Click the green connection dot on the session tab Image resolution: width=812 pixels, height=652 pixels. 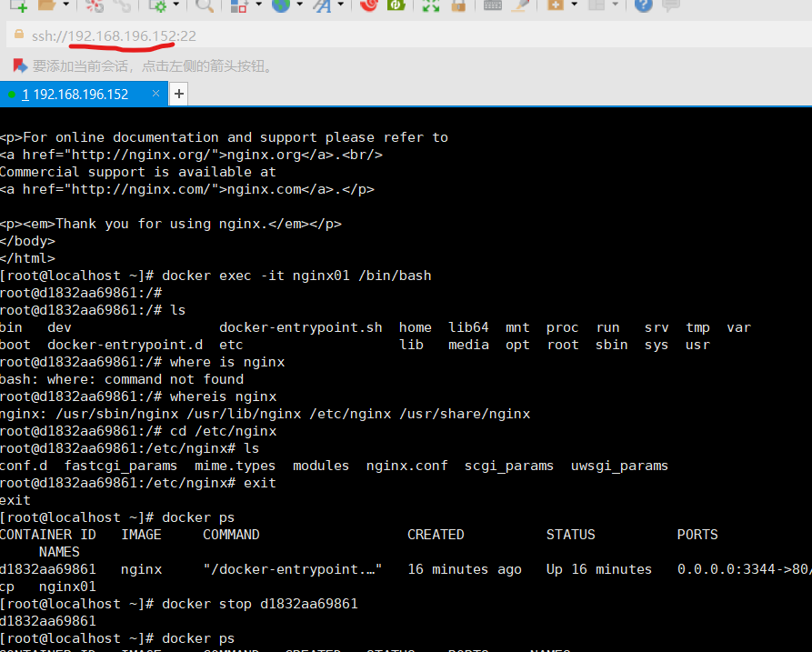tap(12, 95)
